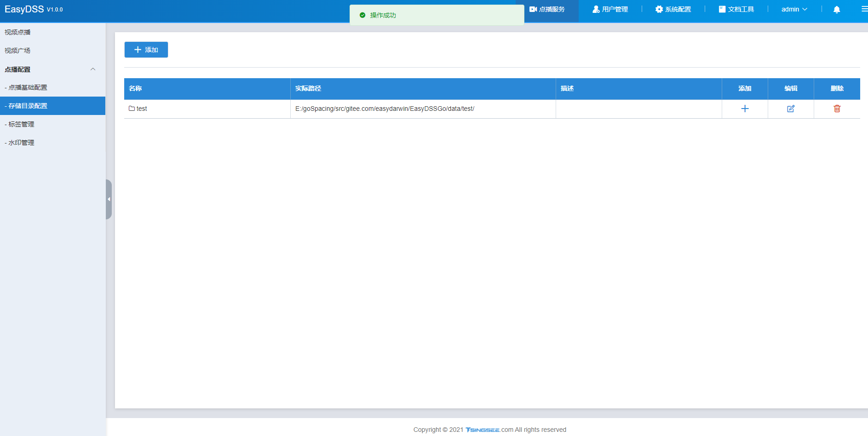Visit the Tsingsee.com footer link
The image size is (868, 436).
pyautogui.click(x=489, y=430)
